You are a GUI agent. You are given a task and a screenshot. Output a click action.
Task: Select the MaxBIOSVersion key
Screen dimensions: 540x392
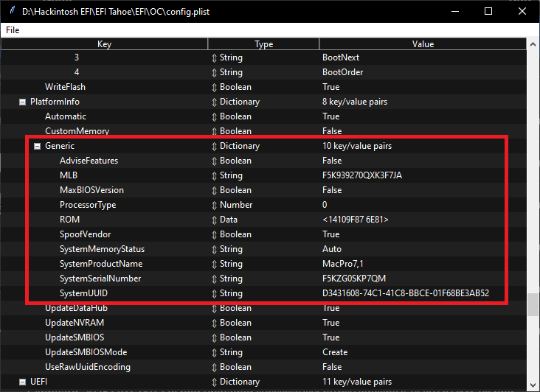(x=91, y=190)
